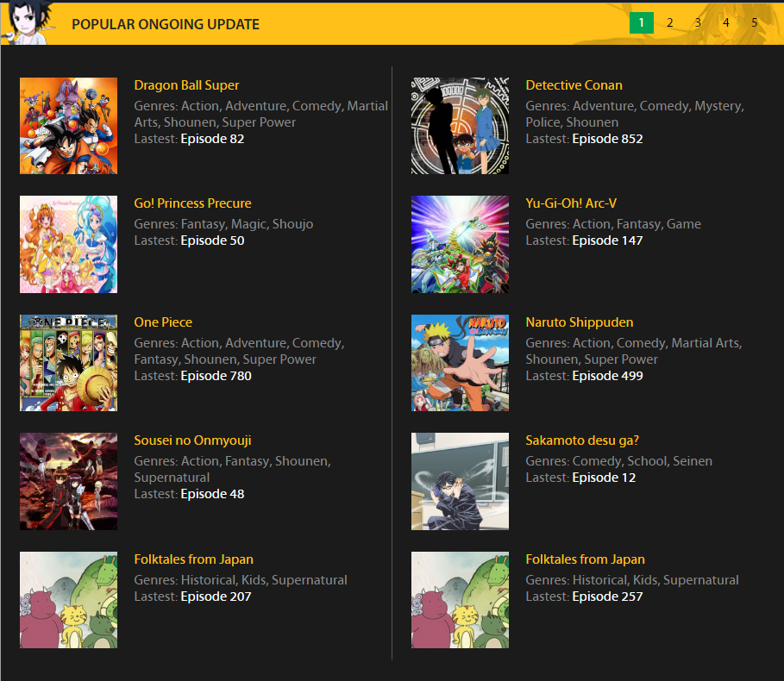The height and width of the screenshot is (681, 784).
Task: Open the Detective Conan cover image
Action: (x=460, y=126)
